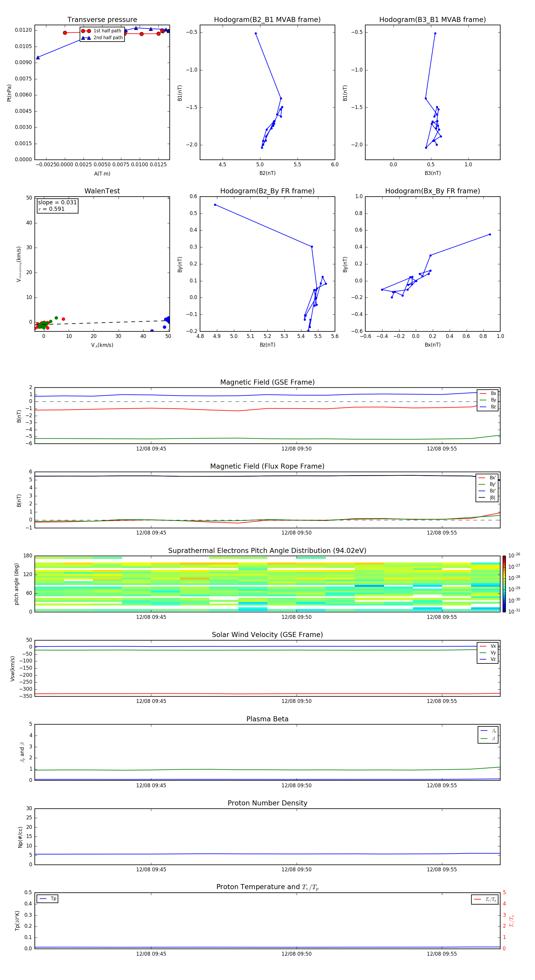Click the "Magnetic Field (Flux Rope Frame)" title

click(267, 467)
